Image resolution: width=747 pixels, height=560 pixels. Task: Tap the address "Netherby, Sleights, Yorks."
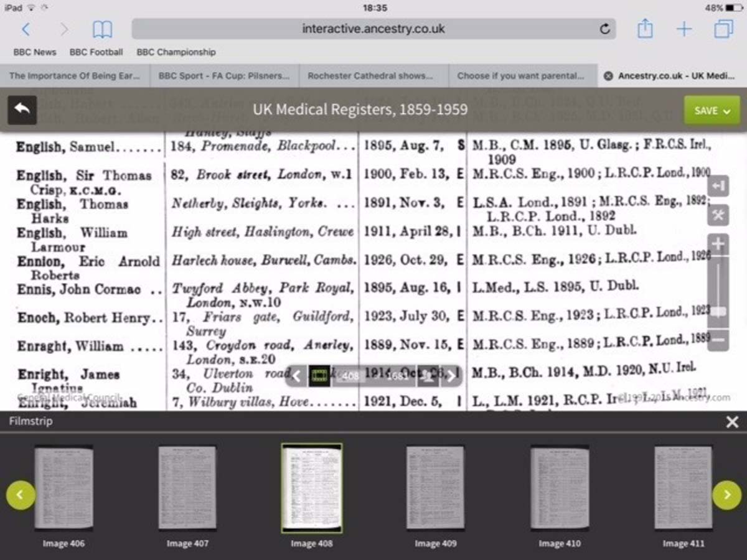coord(248,203)
